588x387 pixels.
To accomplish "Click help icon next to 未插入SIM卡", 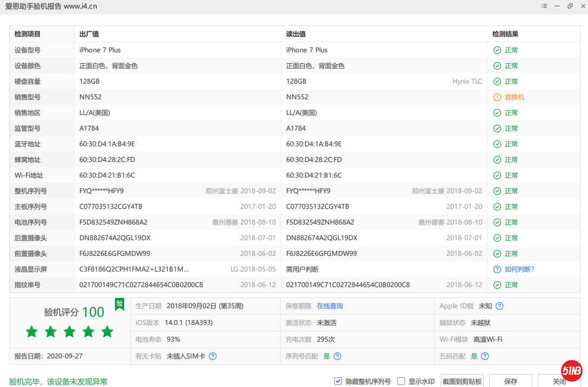I will pyautogui.click(x=213, y=356).
